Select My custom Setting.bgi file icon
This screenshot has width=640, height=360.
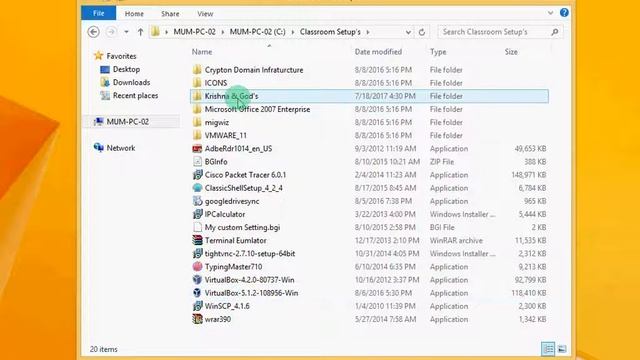coord(197,227)
